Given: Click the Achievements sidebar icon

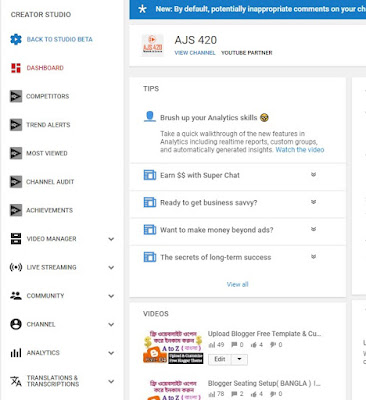Looking at the screenshot, I should (16, 210).
